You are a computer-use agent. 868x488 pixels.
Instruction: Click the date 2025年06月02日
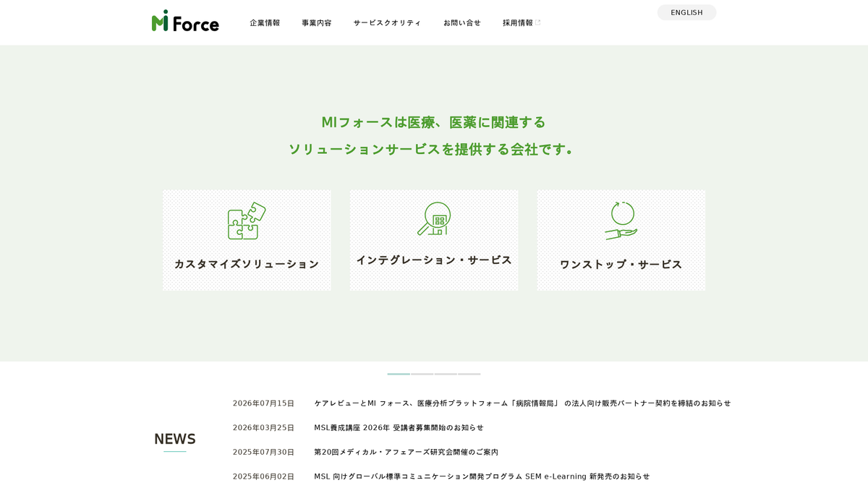pos(263,476)
